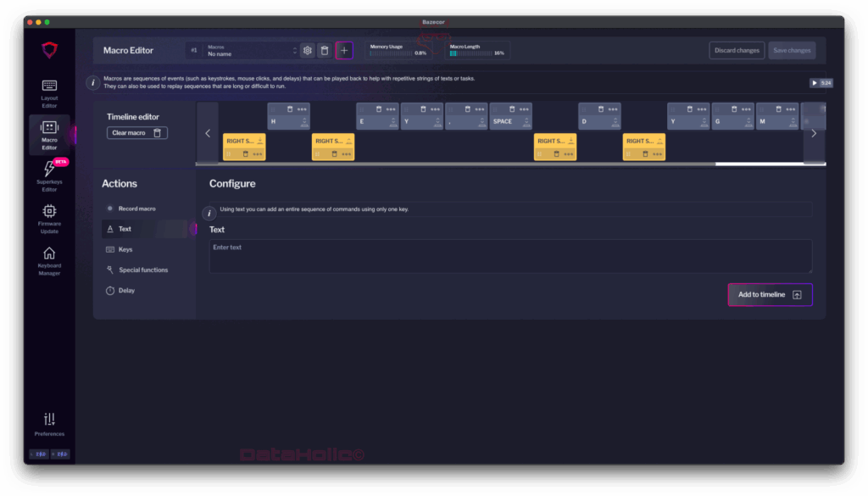Viewport: 868px width, 496px height.
Task: Open Keyboard Manager from sidebar
Action: [49, 260]
